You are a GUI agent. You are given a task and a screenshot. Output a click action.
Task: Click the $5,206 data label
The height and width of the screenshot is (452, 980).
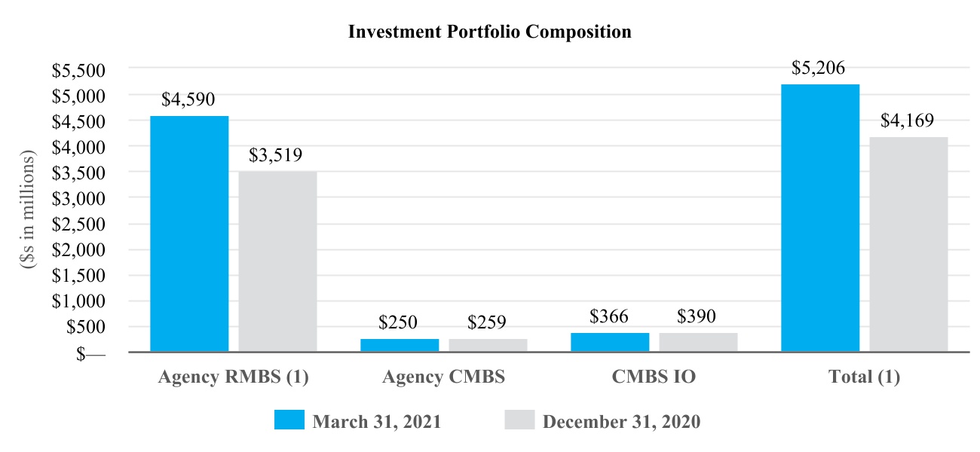pyautogui.click(x=819, y=69)
